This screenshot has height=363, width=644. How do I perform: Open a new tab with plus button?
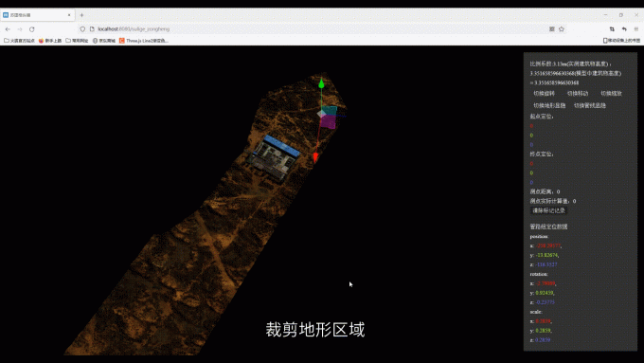(x=81, y=15)
